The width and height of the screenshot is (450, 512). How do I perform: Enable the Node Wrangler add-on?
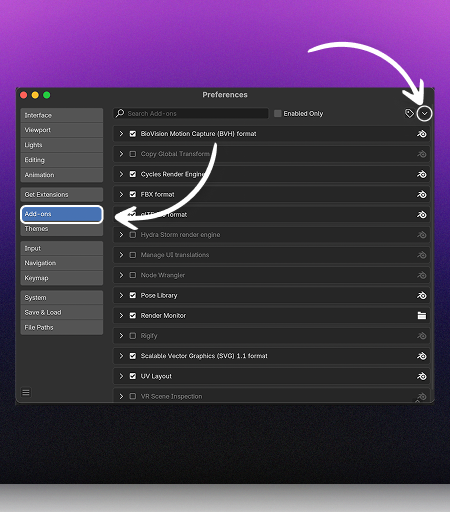pos(133,275)
